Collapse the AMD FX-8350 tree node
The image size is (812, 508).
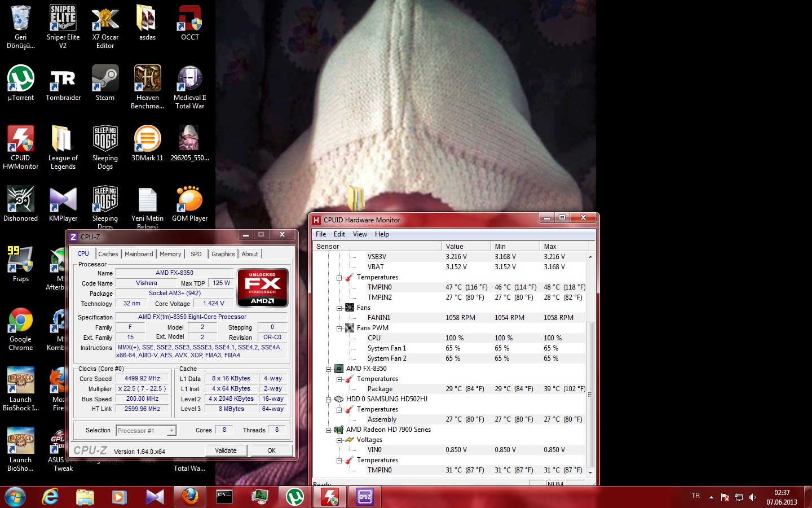pos(328,369)
